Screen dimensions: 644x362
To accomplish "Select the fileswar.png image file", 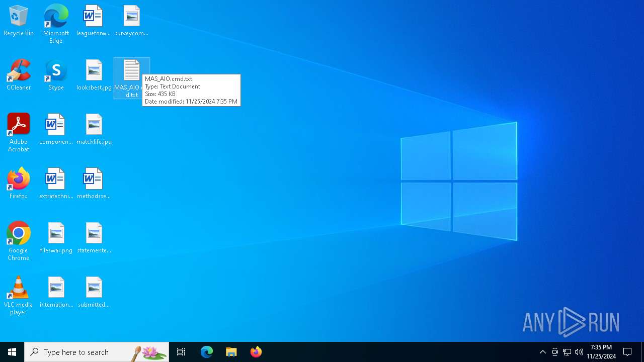I will [56, 238].
